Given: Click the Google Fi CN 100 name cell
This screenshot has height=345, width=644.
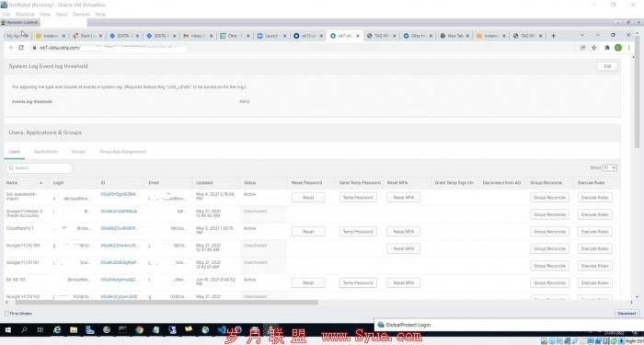Looking at the screenshot, I should coord(23,246).
